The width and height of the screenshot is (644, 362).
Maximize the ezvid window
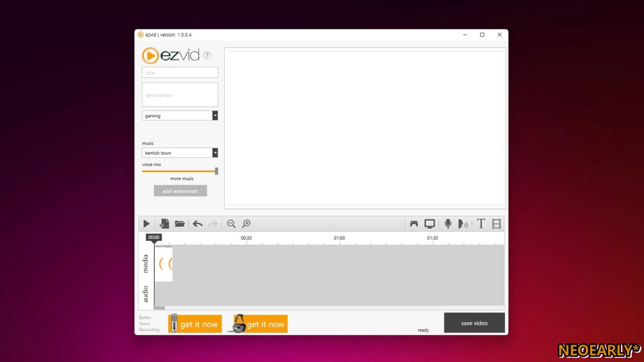[x=482, y=35]
